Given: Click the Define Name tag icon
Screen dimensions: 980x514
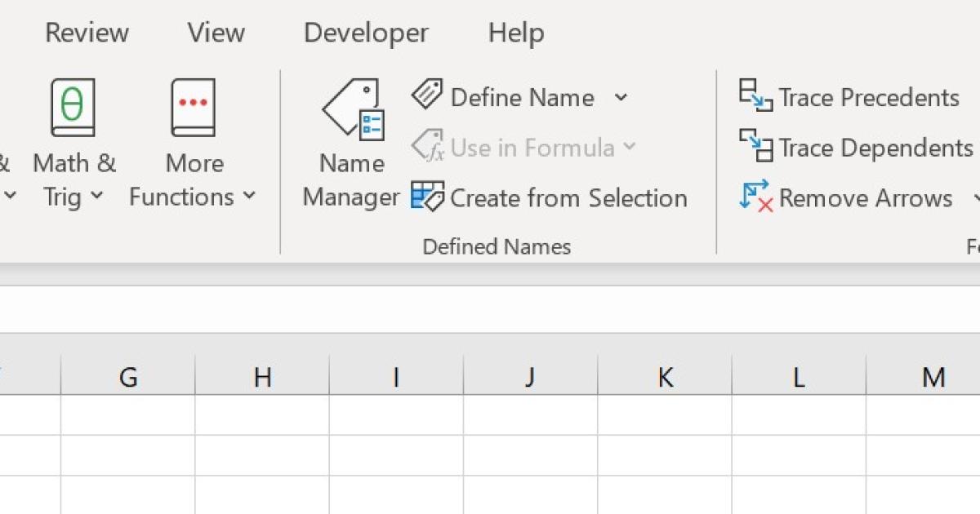Looking at the screenshot, I should click(x=426, y=95).
